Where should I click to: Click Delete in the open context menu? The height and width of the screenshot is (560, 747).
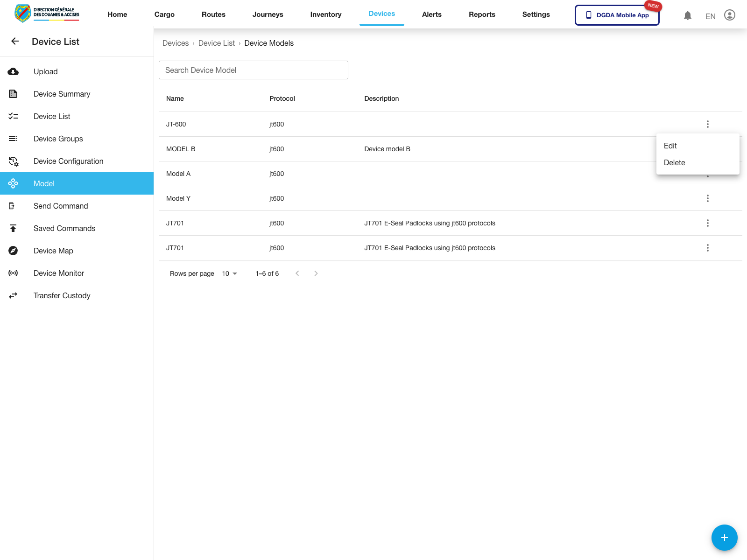point(674,162)
